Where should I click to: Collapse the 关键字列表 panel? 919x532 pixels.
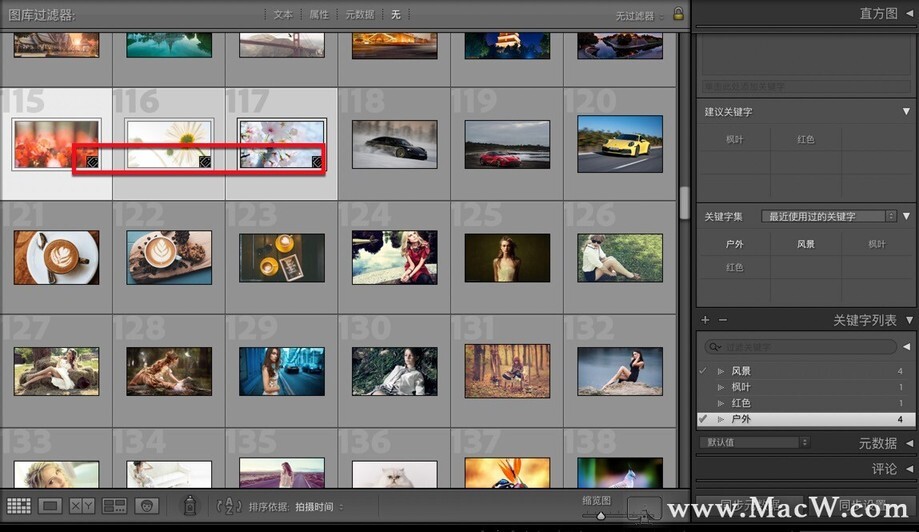(910, 320)
